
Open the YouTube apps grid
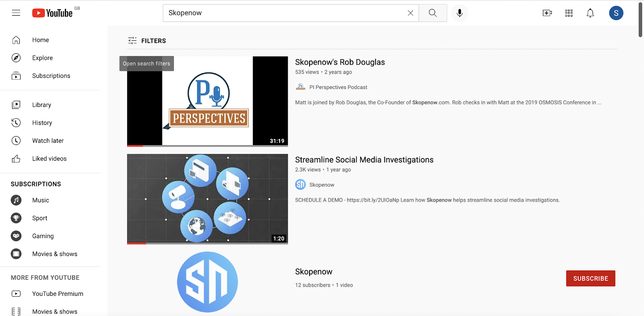click(x=569, y=13)
